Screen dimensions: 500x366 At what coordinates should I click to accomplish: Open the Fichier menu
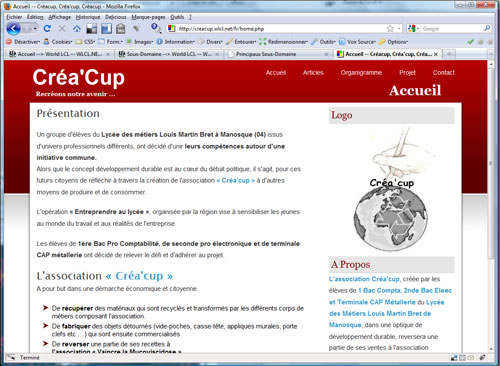[x=14, y=17]
